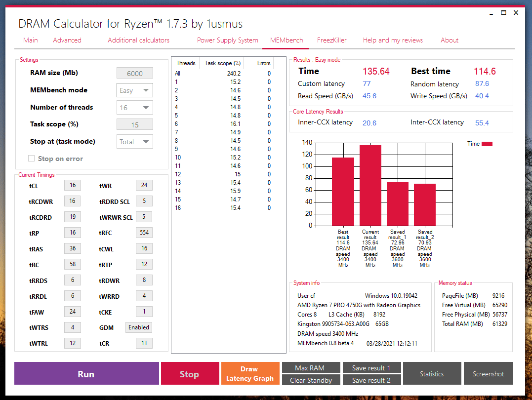Click Save result 1 button
The height and width of the screenshot is (400, 532).
pyautogui.click(x=371, y=368)
